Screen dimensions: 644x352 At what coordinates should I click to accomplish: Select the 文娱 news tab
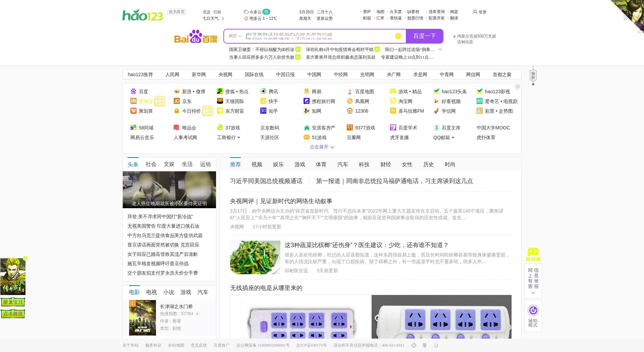point(169,164)
